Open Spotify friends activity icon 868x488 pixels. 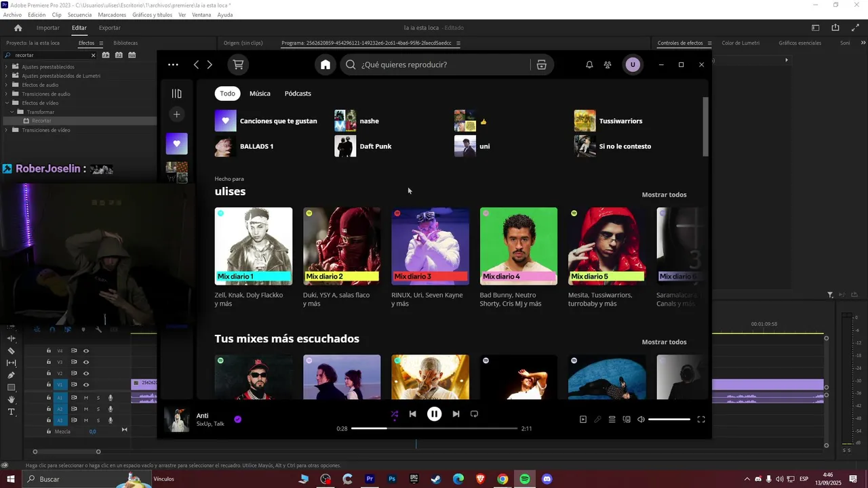tap(608, 64)
